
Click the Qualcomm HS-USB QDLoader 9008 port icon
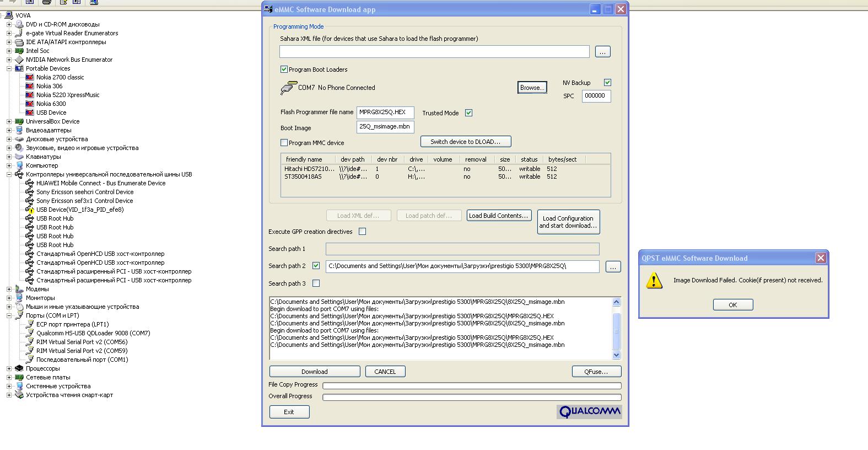tap(30, 333)
